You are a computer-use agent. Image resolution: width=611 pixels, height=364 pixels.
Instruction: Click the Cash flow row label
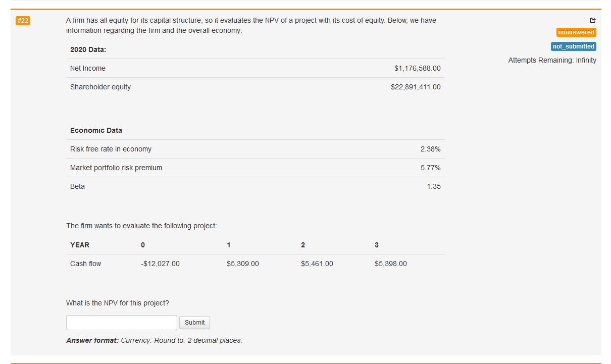(85, 264)
